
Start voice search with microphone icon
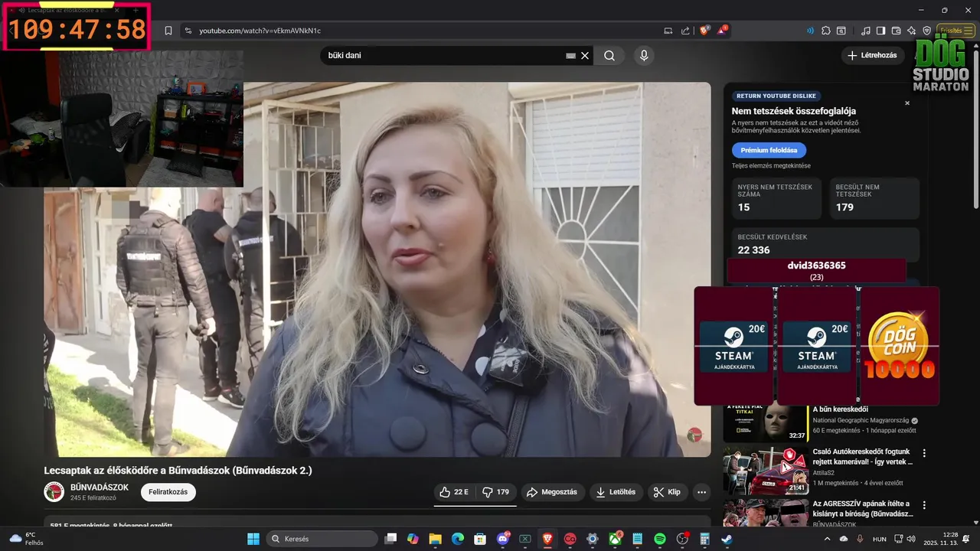pyautogui.click(x=644, y=55)
